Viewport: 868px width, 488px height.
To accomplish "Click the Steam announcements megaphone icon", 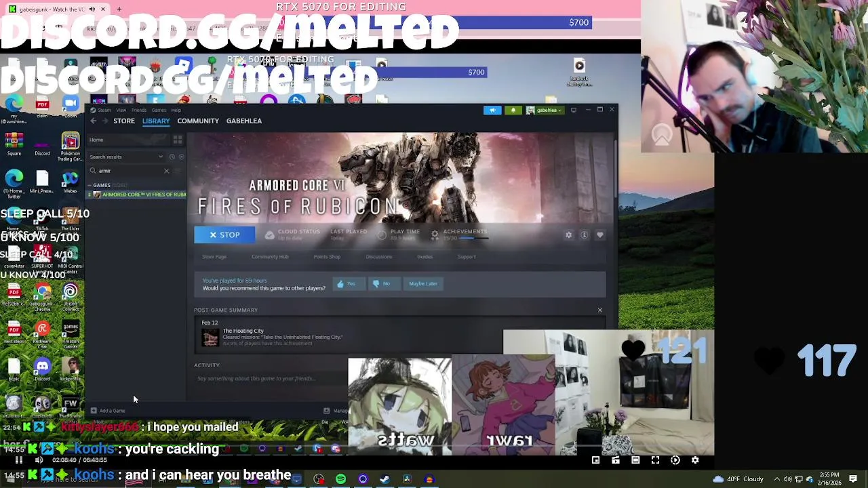I will (x=492, y=110).
